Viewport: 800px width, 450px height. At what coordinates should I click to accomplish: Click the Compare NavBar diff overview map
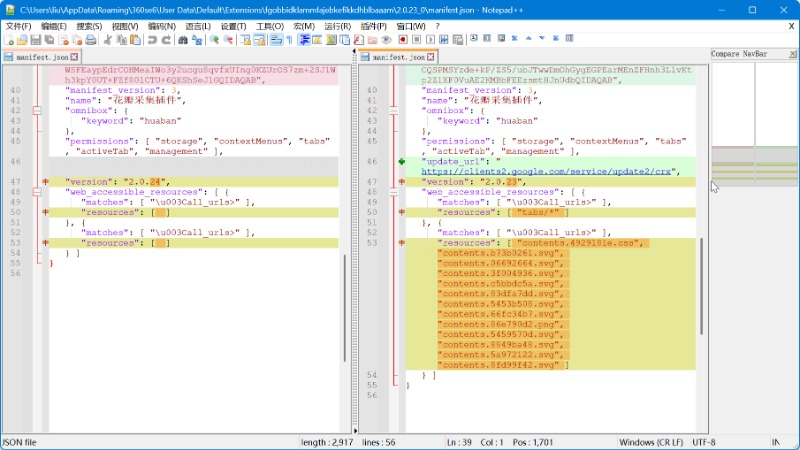point(755,165)
